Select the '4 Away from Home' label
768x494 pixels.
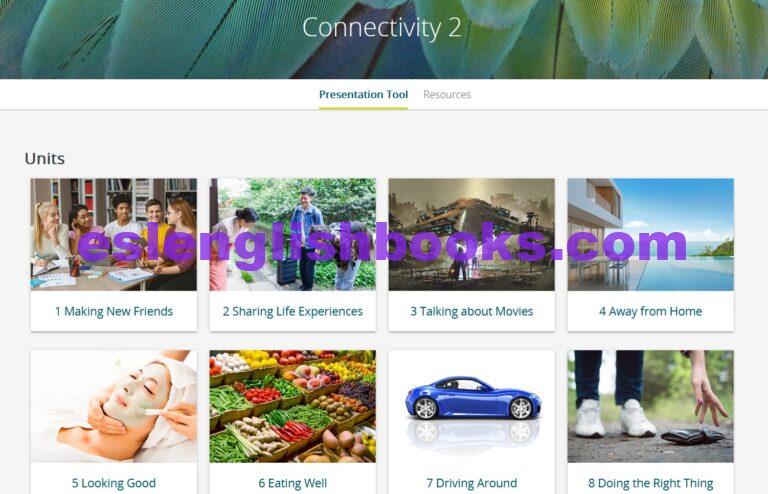[650, 311]
